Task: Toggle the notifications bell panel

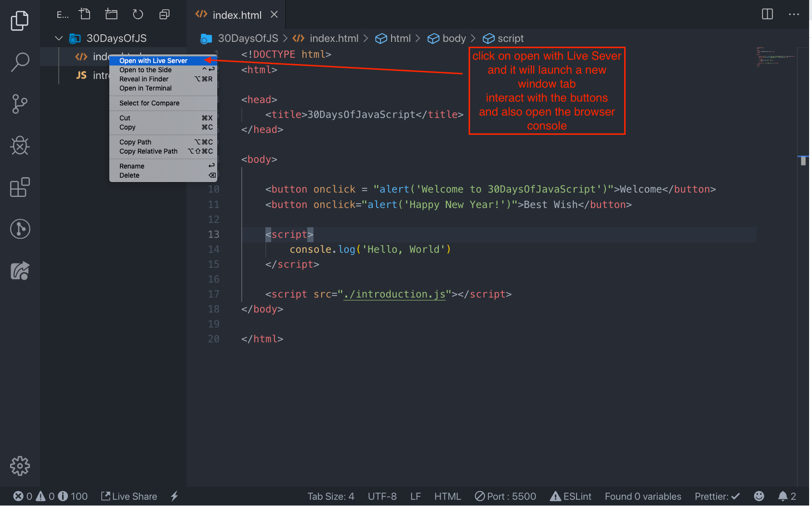Action: (x=787, y=496)
